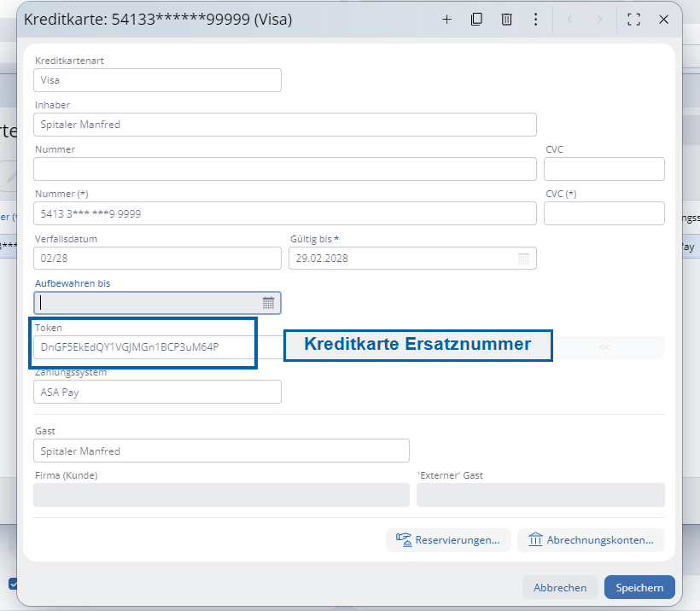Click the Kreditkartenart field showing Visa
Image resolution: width=700 pixels, height=611 pixels.
pyautogui.click(x=157, y=80)
